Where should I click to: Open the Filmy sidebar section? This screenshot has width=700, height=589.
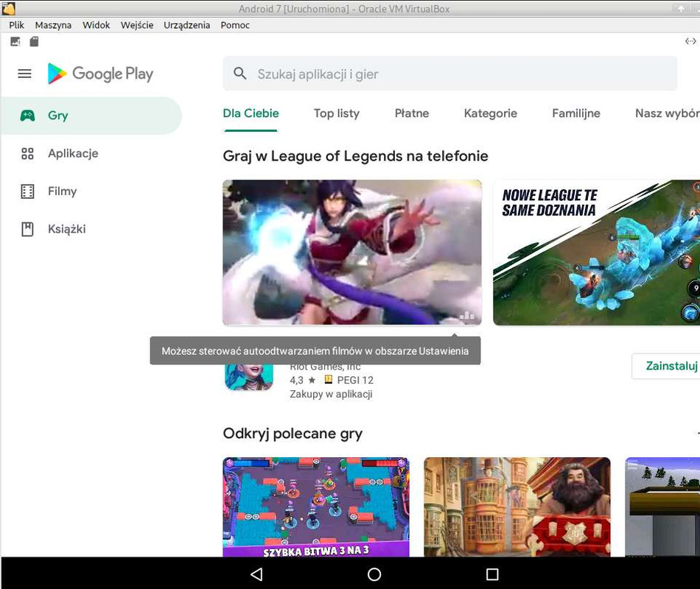(x=91, y=191)
